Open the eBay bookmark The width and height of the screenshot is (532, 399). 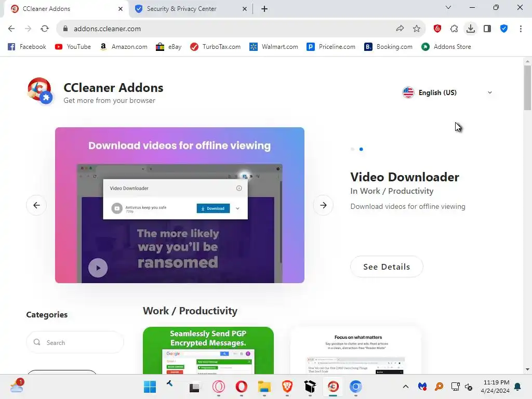pos(169,47)
